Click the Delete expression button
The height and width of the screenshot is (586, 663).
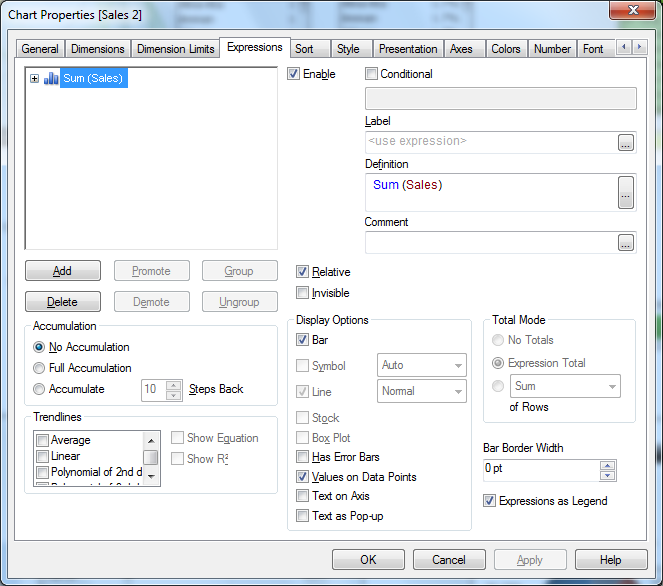(63, 302)
